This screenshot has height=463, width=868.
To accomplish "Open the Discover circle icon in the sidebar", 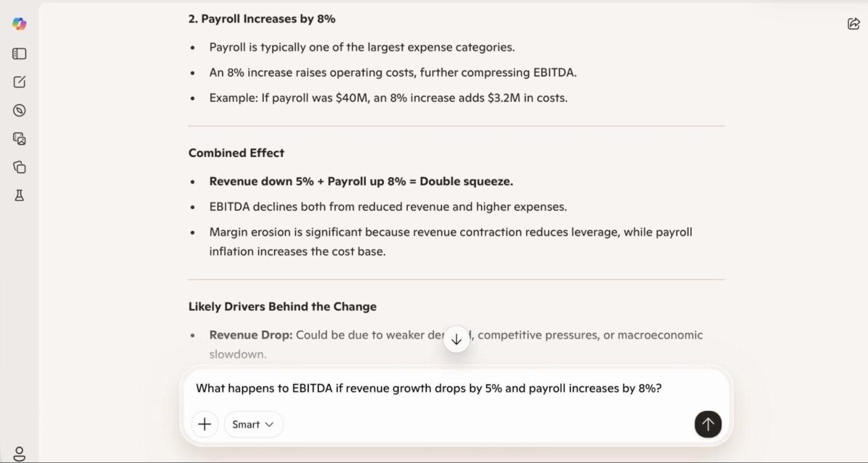I will 19,110.
